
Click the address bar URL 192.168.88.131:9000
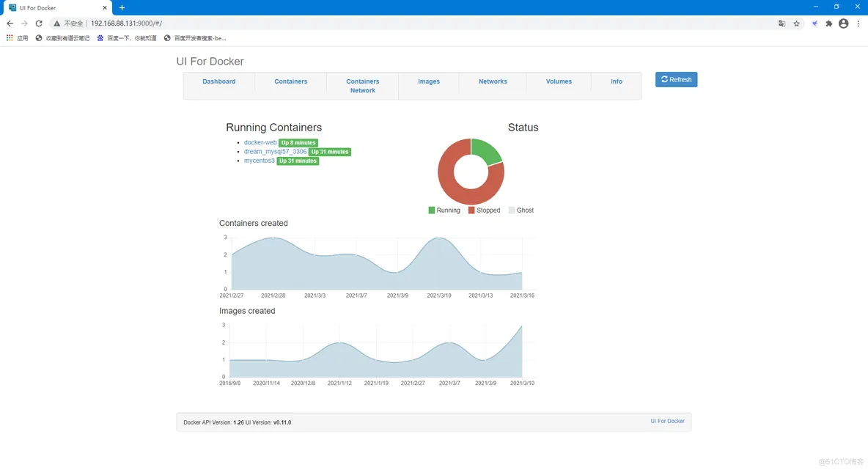coord(126,23)
